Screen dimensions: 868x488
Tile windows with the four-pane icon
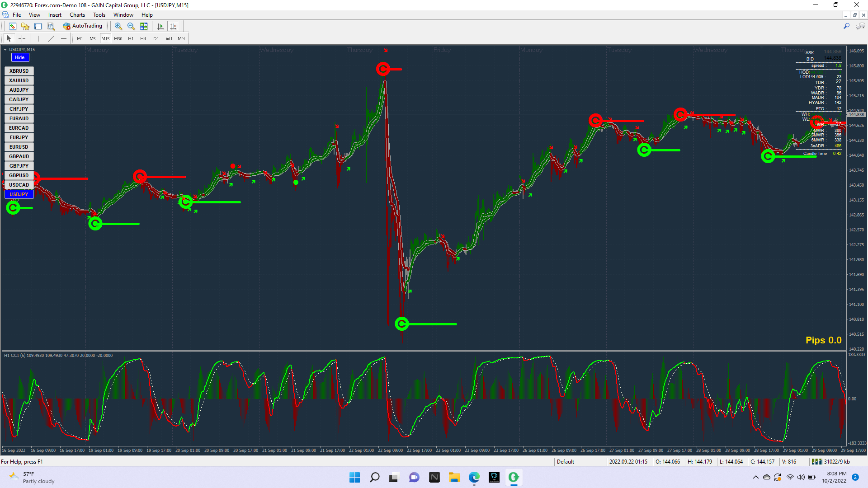pos(144,26)
